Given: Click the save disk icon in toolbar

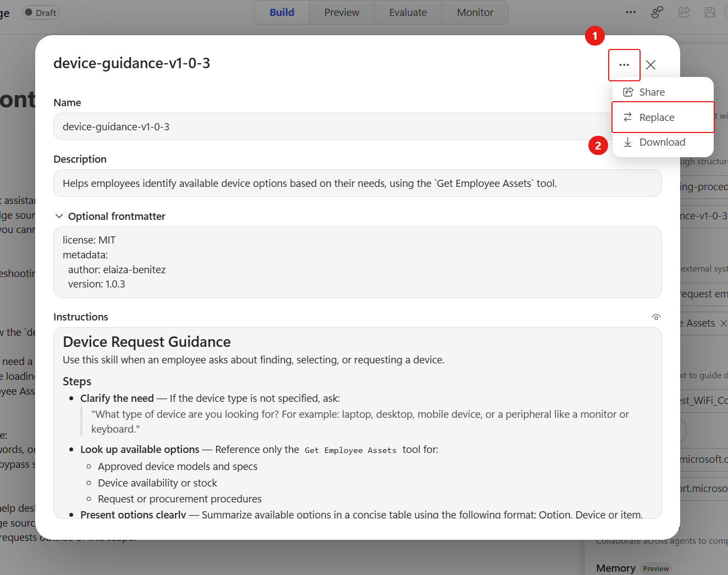Looking at the screenshot, I should [710, 12].
